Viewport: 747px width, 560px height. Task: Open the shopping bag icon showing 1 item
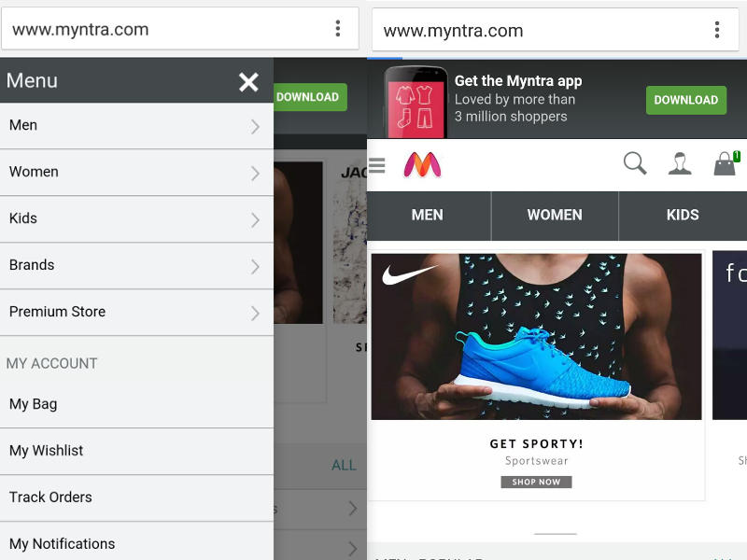click(726, 163)
